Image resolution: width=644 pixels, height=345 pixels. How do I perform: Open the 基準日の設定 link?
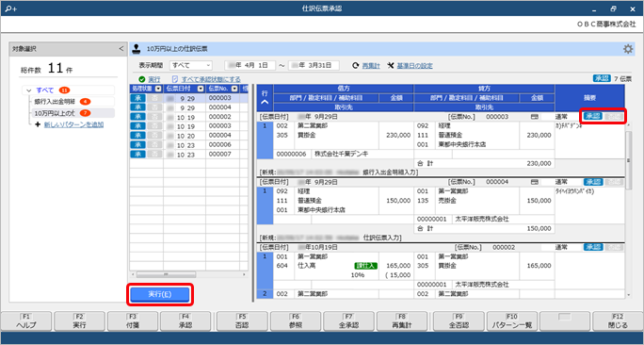click(414, 66)
